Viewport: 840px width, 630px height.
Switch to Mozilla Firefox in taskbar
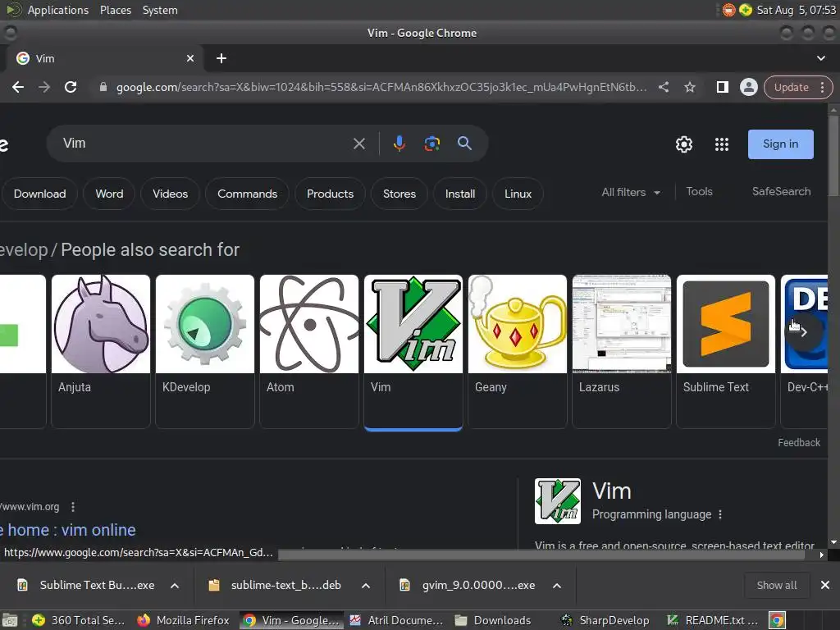pos(183,620)
